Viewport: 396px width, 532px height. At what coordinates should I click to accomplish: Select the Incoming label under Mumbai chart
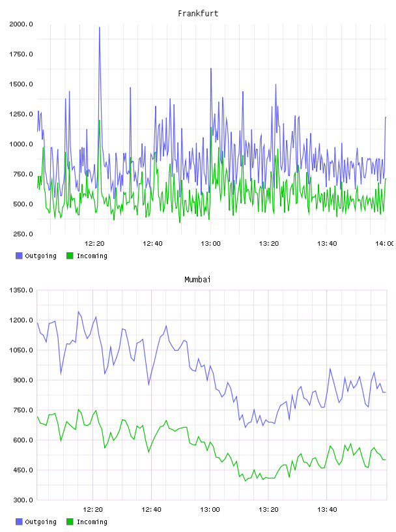pos(92,522)
